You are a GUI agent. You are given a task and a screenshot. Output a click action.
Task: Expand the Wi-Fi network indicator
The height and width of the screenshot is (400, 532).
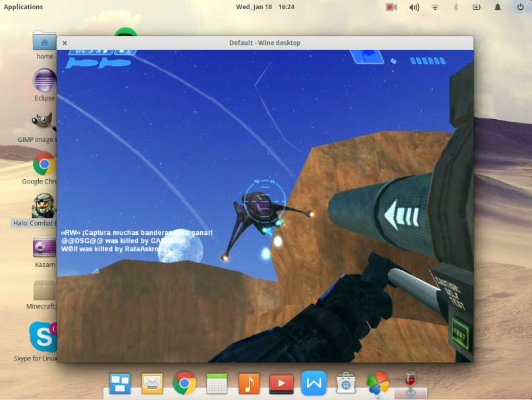(435, 7)
